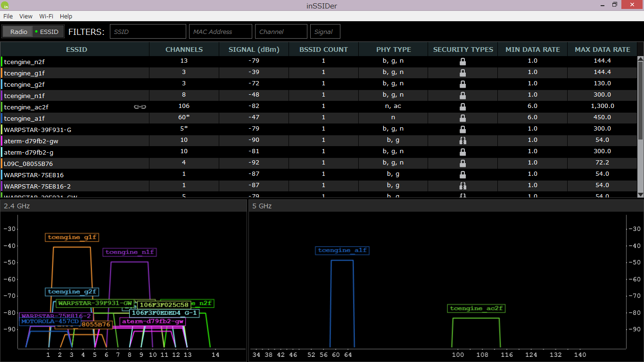This screenshot has height=362, width=644.
Task: Click the 60* channel value
Action: click(x=184, y=117)
